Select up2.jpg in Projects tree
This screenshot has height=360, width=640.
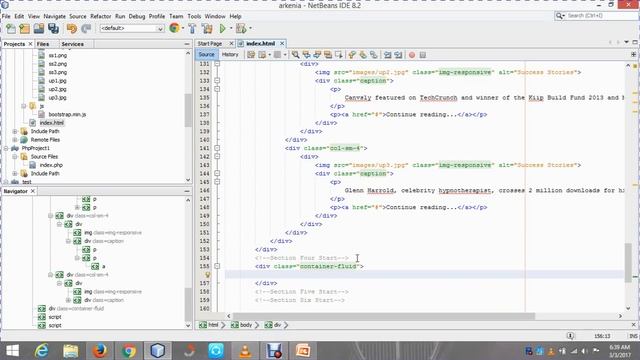pos(58,89)
